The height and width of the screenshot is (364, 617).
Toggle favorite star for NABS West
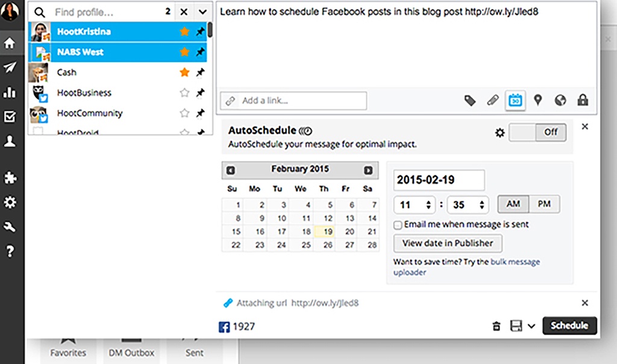pos(184,52)
